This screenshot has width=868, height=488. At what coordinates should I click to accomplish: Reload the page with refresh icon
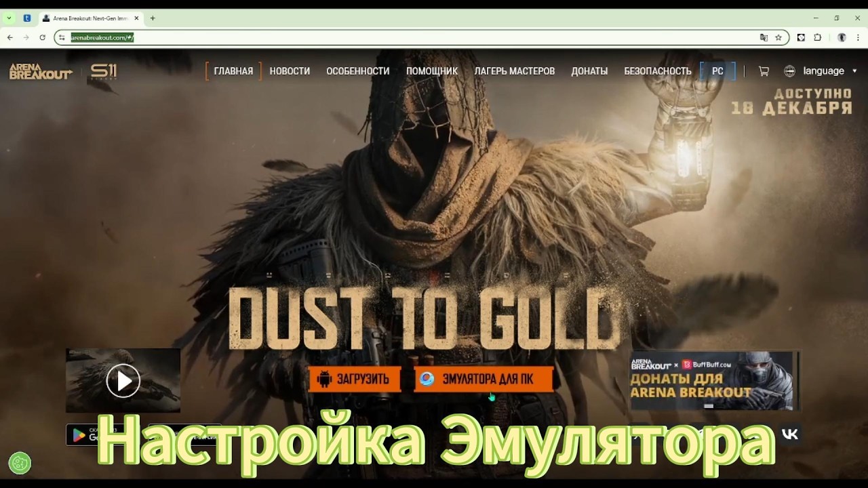[42, 37]
